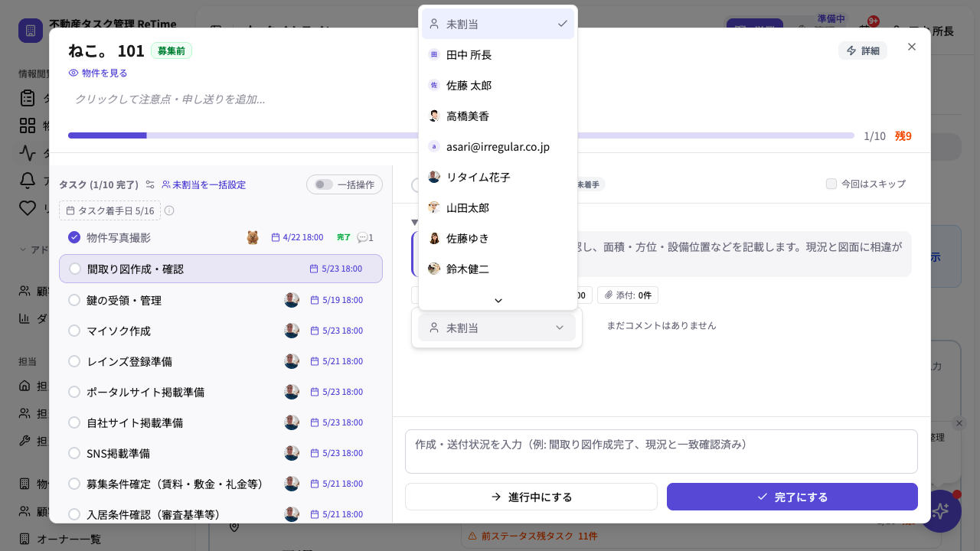Click quokka avatar on 物件写真撮影 row
This screenshot has width=980, height=551.
253,237
